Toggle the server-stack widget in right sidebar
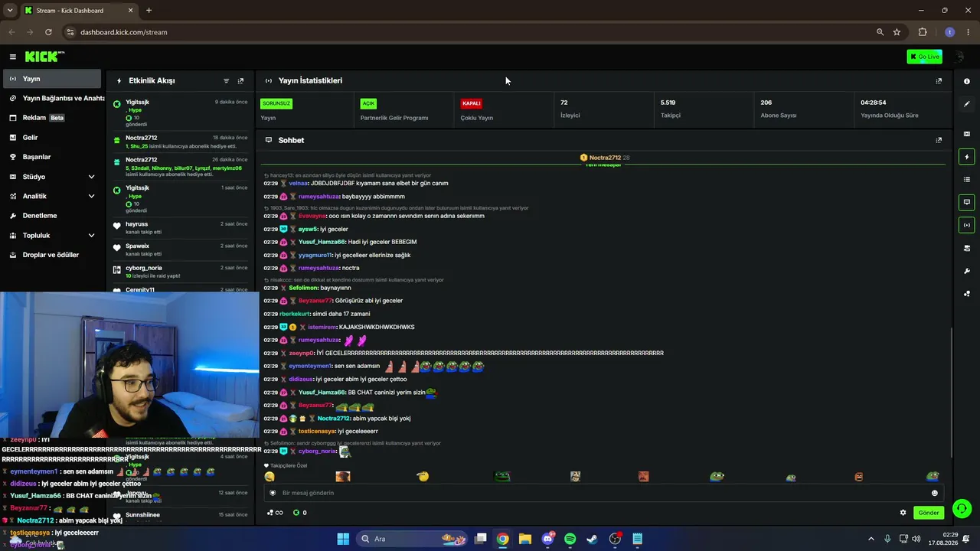 pyautogui.click(x=967, y=248)
